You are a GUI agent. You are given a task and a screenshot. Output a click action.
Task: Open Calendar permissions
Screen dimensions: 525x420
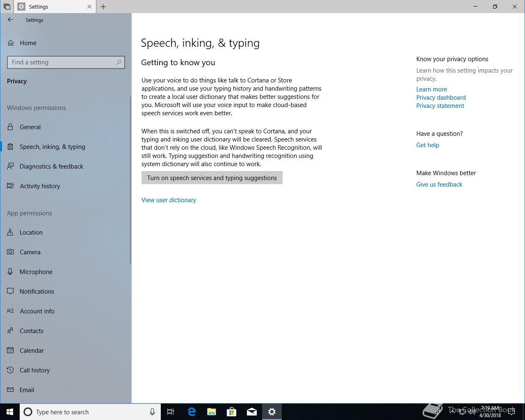coord(32,350)
